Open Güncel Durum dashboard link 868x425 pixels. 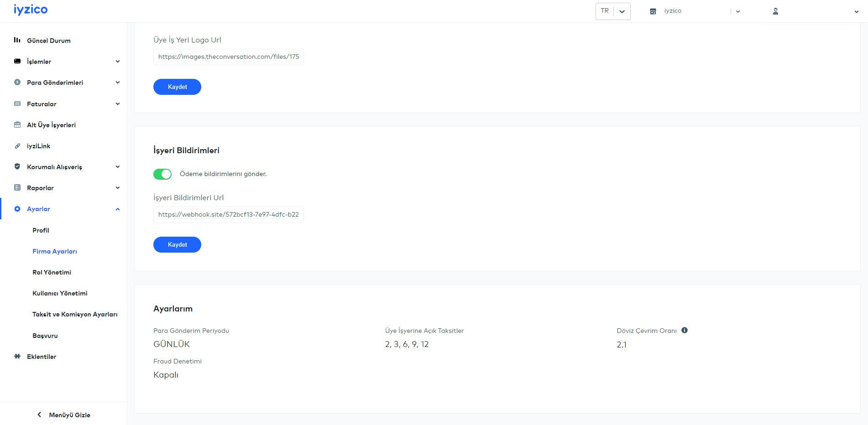pos(49,41)
